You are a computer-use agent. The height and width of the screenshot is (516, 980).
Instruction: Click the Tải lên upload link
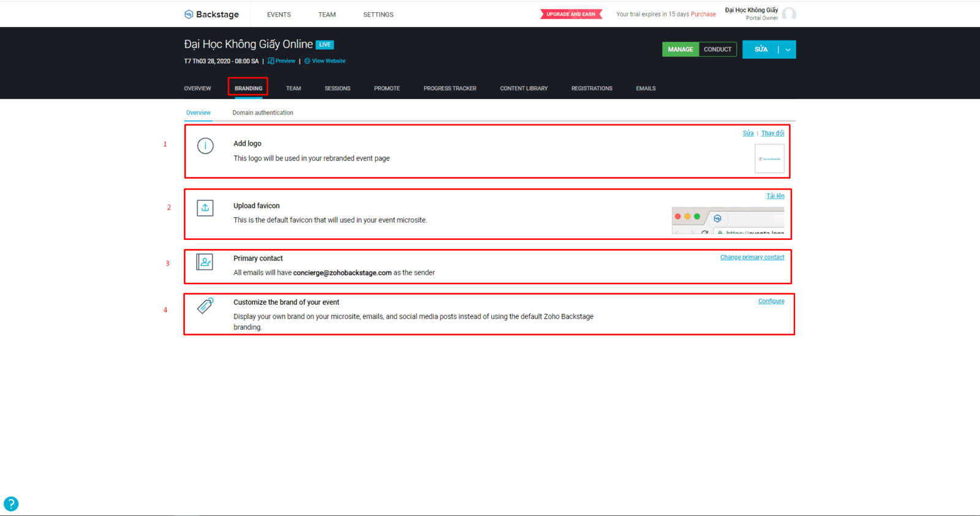775,196
